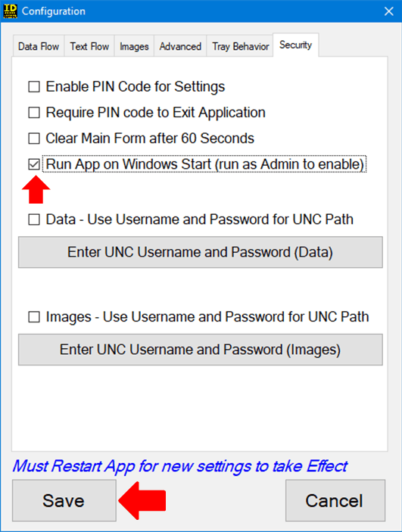Screen dimensions: 402x532
Task: Toggle Clear Main Form after 60 Seconds
Action: pyautogui.click(x=34, y=138)
